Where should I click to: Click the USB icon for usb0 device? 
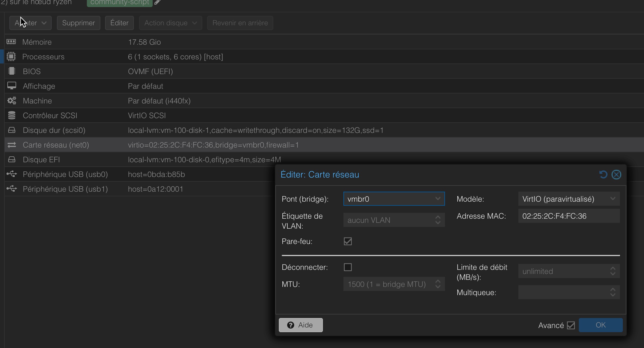12,174
